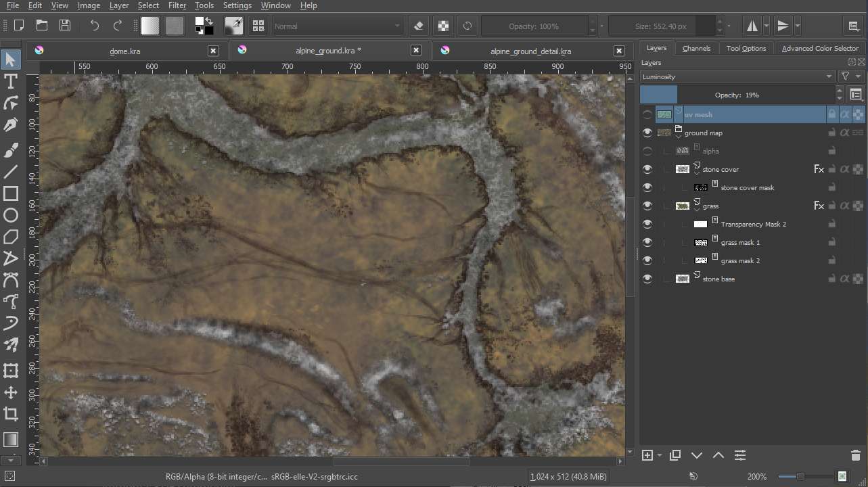This screenshot has width=868, height=487.
Task: Add a new paint layer
Action: pos(647,456)
